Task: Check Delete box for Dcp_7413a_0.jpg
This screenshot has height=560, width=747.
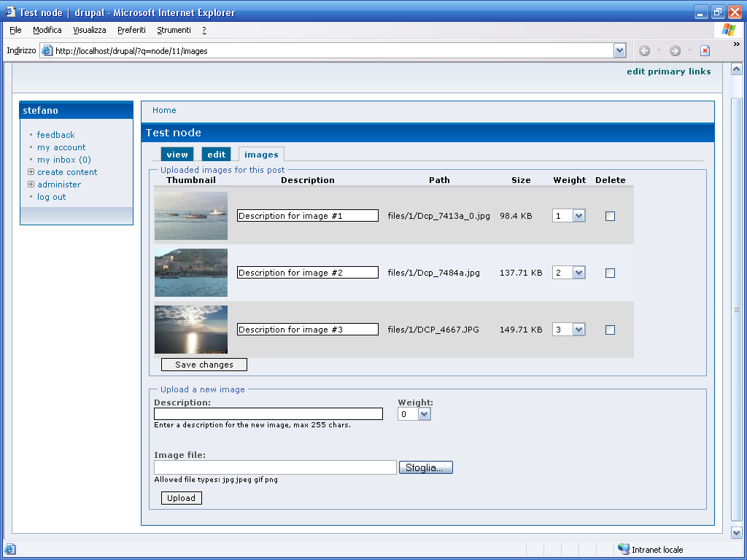Action: (611, 216)
